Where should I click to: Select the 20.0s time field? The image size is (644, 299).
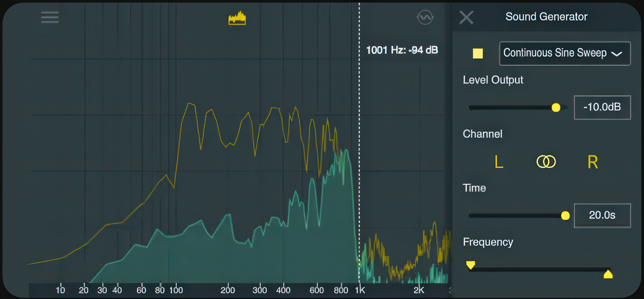602,215
